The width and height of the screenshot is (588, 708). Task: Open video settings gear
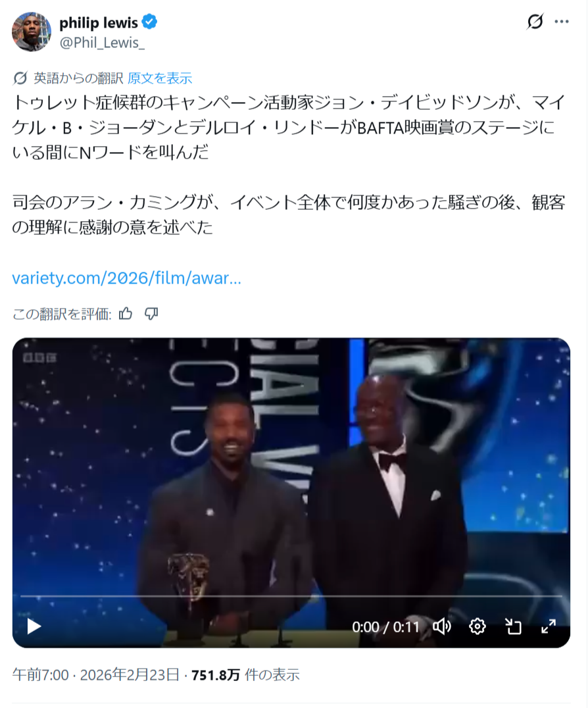pyautogui.click(x=477, y=626)
